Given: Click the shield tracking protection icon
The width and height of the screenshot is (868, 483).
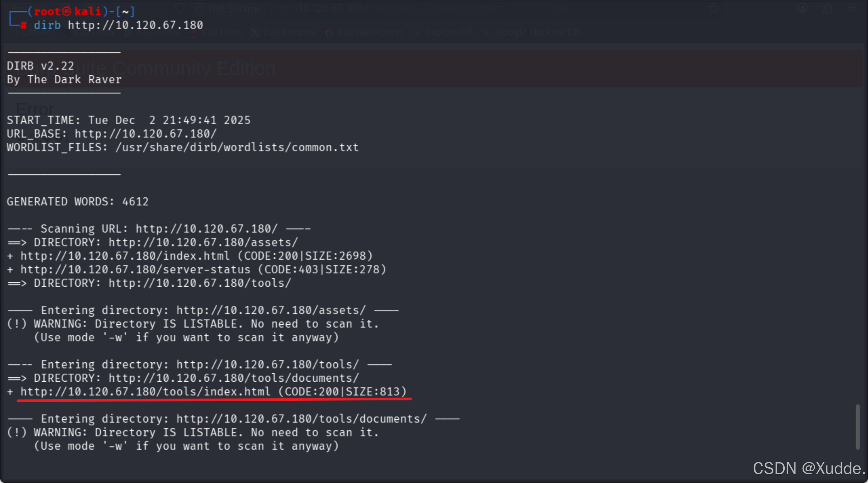Looking at the screenshot, I should click(x=180, y=8).
